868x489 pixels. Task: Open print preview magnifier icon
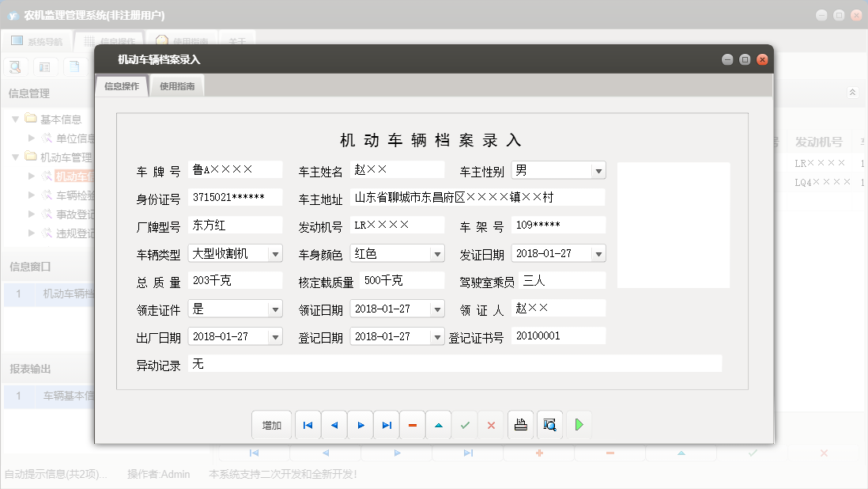pos(549,425)
